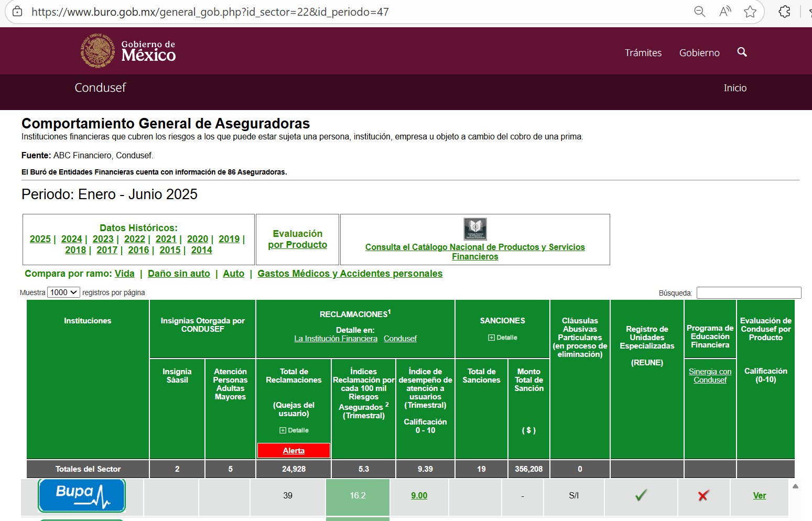Click the Bupa institution logo

coord(82,495)
